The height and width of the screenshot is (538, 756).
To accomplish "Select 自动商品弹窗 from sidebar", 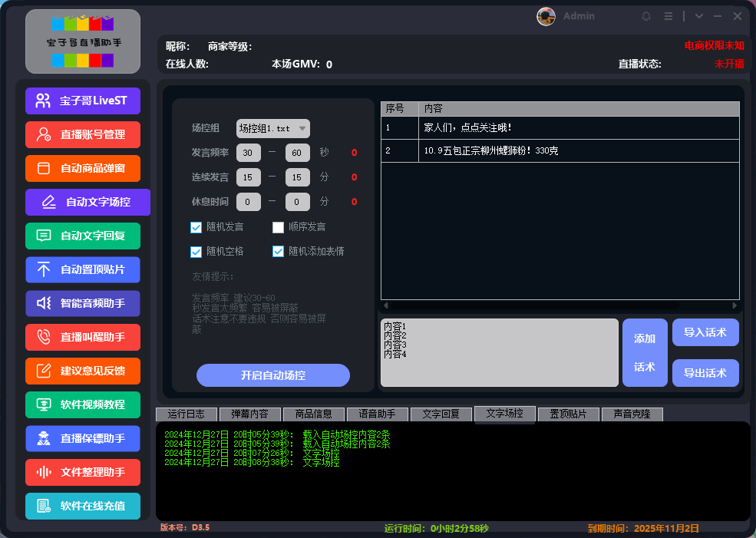I will tap(82, 168).
